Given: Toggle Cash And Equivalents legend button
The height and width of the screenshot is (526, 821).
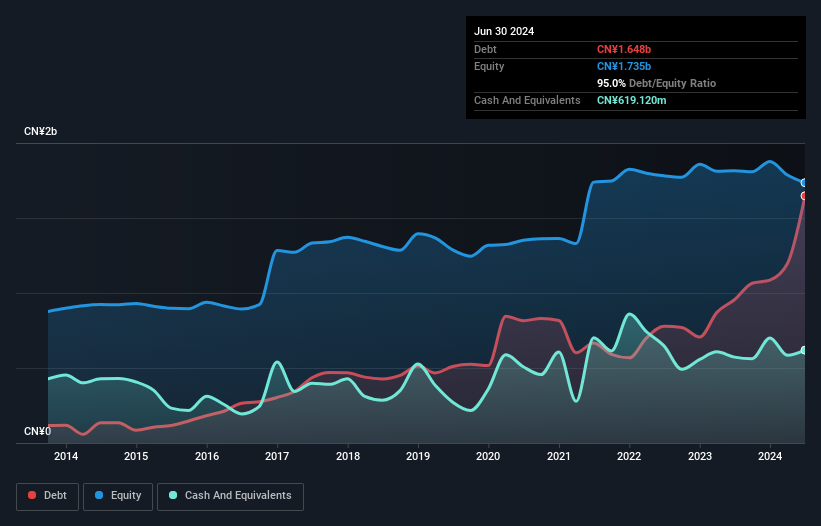Looking at the screenshot, I should coord(230,496).
